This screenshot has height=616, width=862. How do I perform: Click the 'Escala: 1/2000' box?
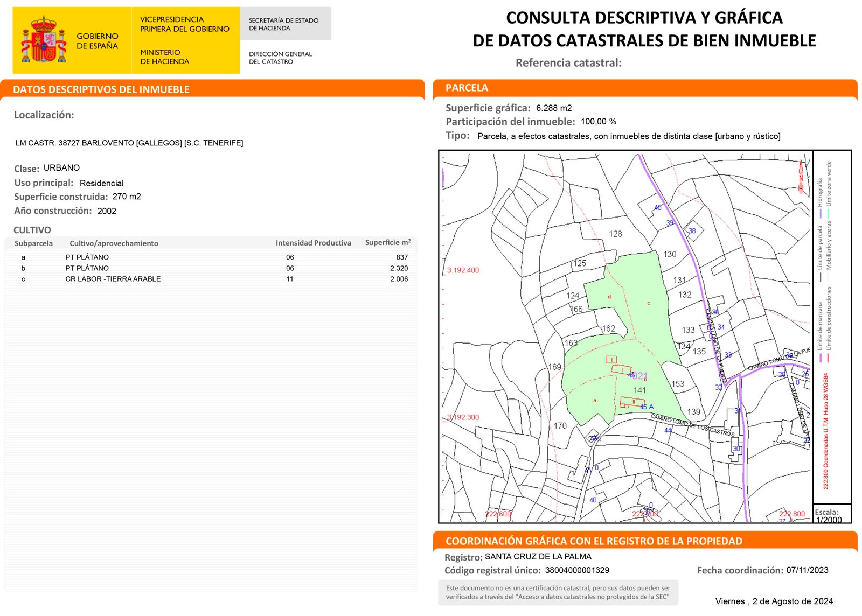tap(832, 513)
